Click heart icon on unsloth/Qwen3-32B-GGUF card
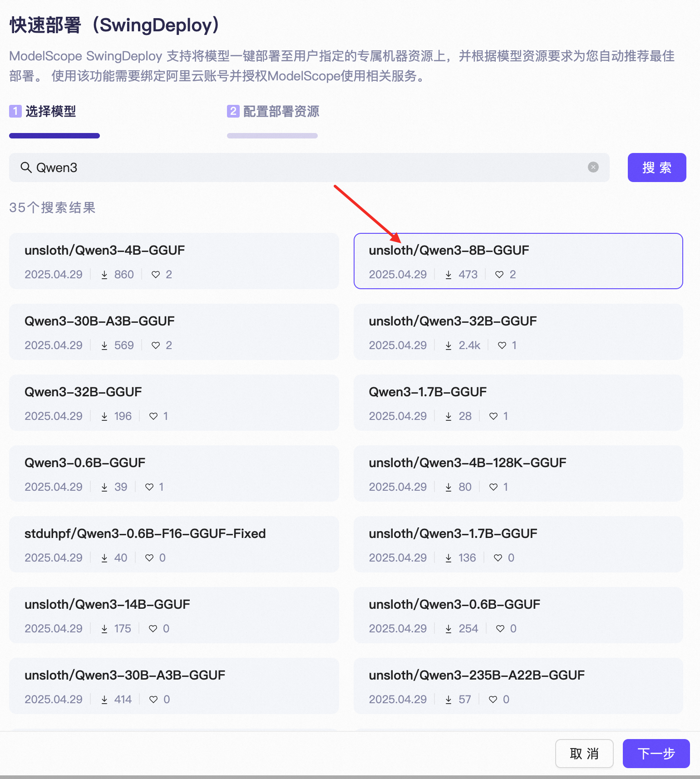The width and height of the screenshot is (700, 779). [502, 345]
